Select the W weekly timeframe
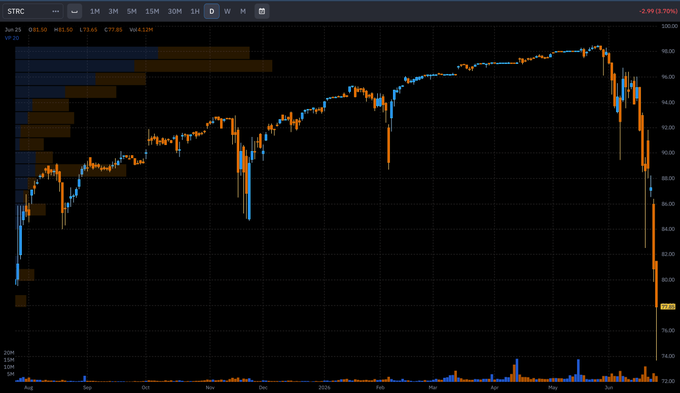The image size is (680, 393). pyautogui.click(x=227, y=11)
